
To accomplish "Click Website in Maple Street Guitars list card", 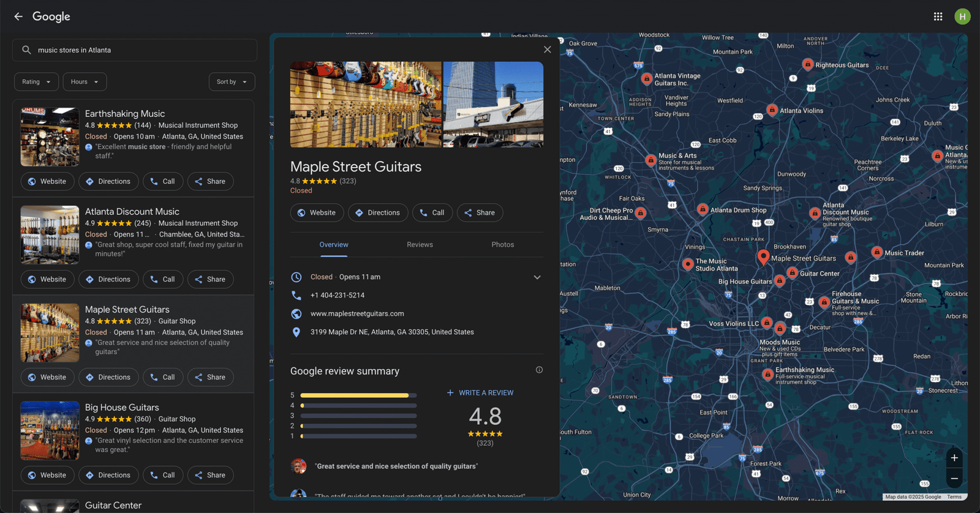I will tap(47, 377).
